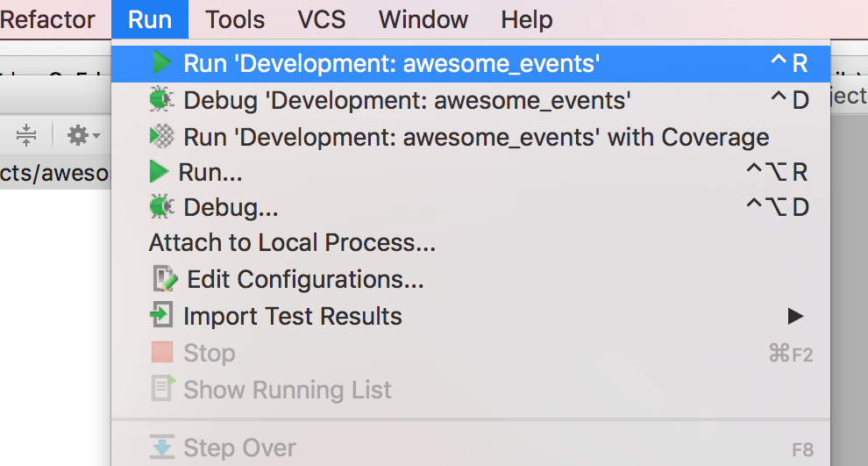Open the gear settings dropdown in the project panel
This screenshot has width=868, height=466.
click(x=83, y=135)
